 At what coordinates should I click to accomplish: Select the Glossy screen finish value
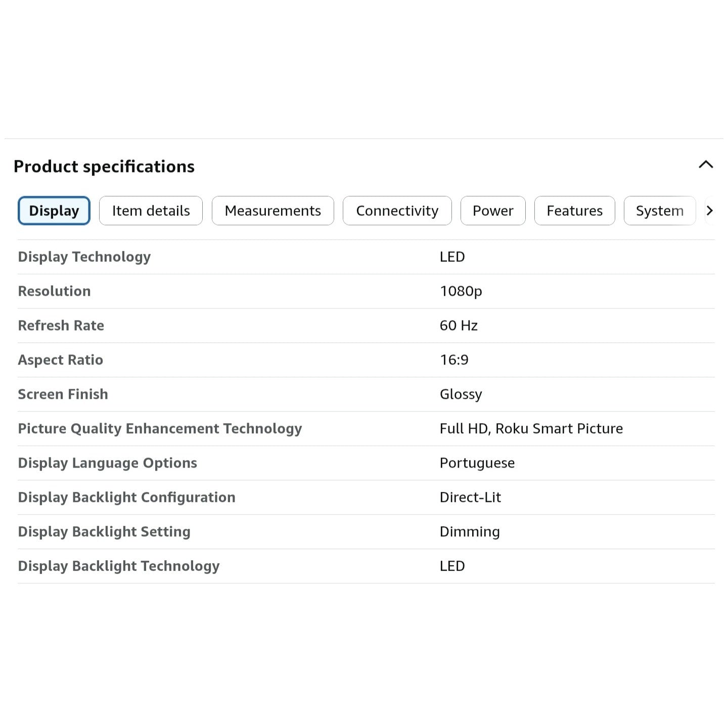(461, 394)
